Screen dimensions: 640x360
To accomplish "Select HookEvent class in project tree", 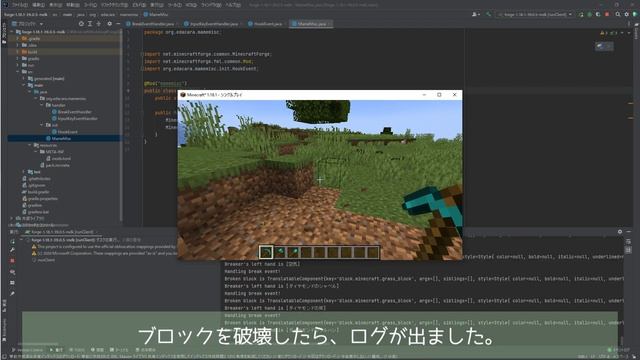I will pyautogui.click(x=64, y=132).
